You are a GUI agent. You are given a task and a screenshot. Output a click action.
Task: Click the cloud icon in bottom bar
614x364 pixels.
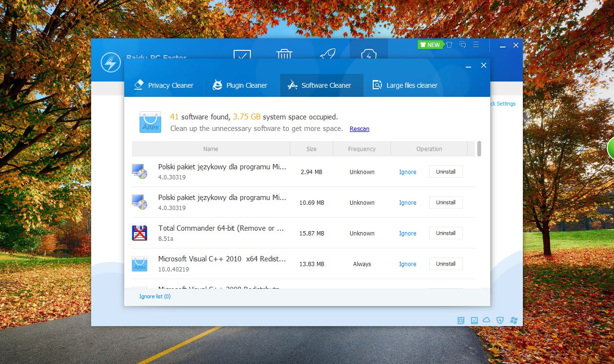tap(487, 320)
